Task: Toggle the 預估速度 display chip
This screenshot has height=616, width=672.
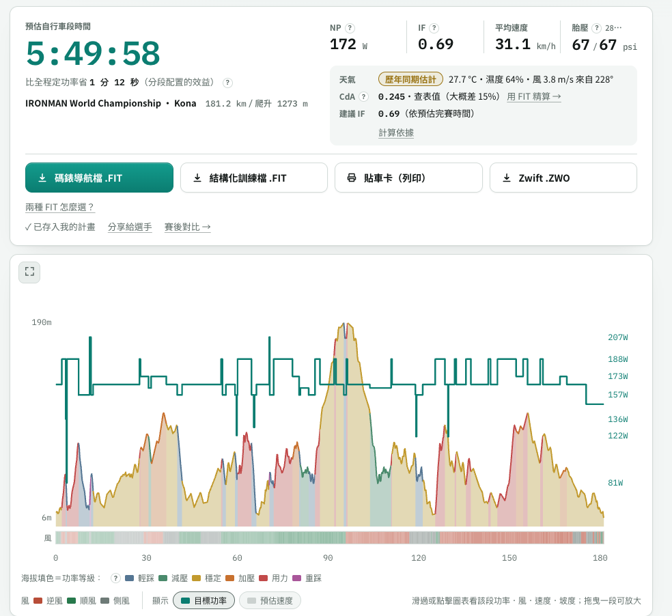Action: [270, 600]
